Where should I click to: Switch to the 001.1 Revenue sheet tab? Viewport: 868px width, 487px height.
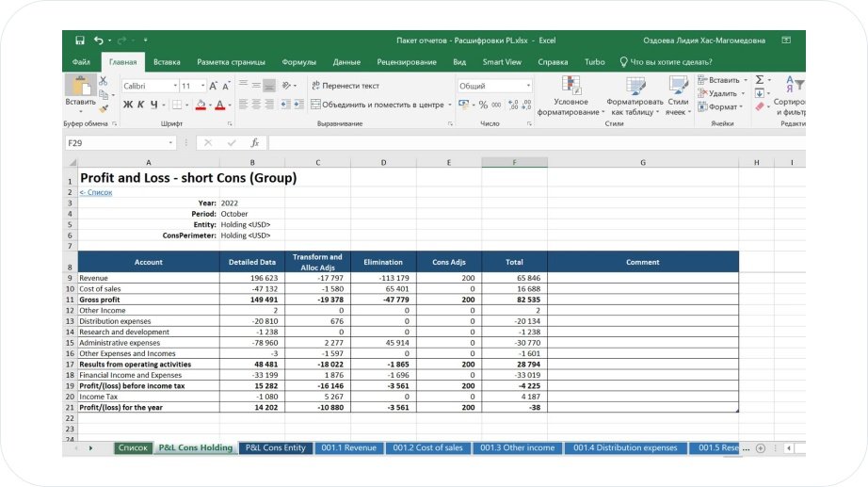(x=346, y=447)
